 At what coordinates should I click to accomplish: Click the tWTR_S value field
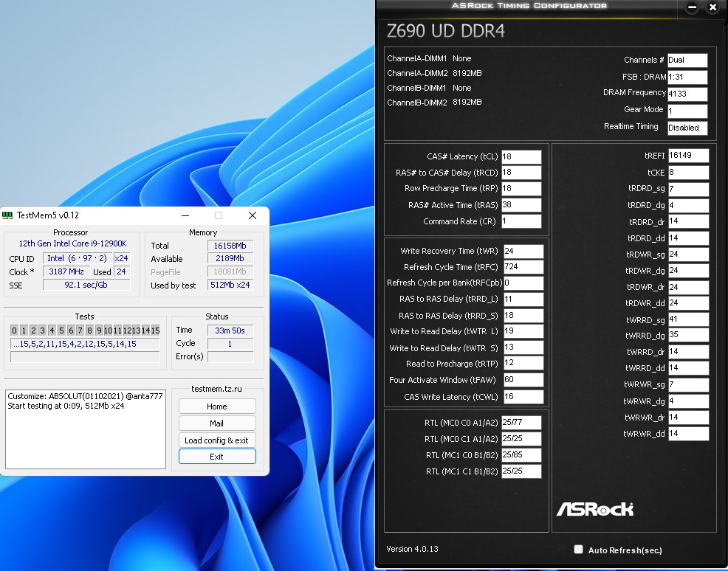pos(523,347)
